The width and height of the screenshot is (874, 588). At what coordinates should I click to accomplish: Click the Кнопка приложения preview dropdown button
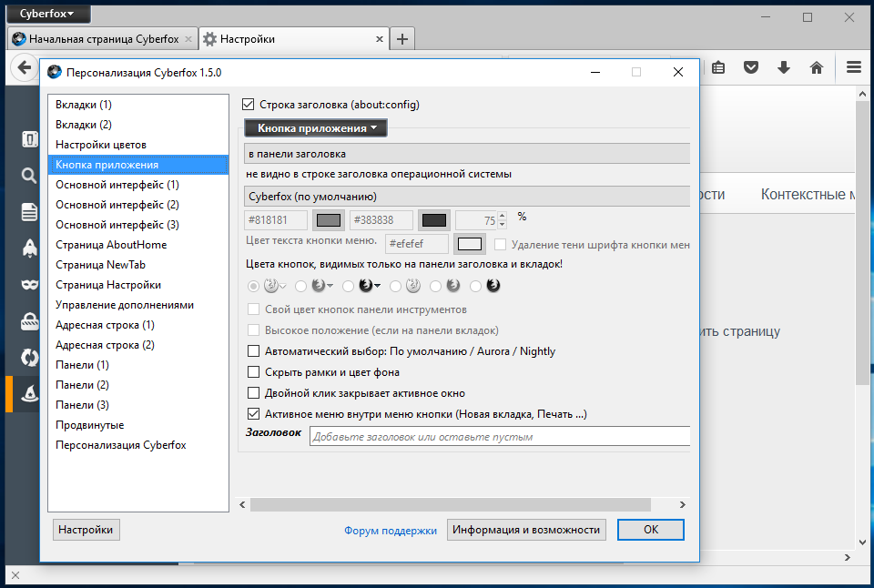pos(316,128)
